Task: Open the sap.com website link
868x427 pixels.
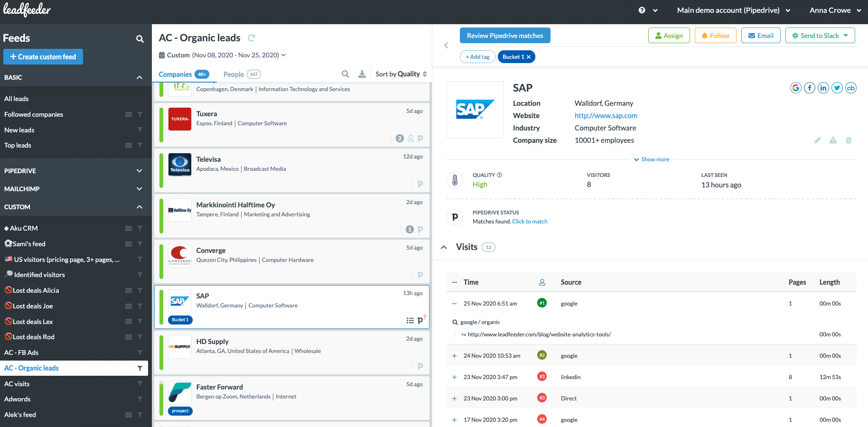Action: tap(606, 116)
